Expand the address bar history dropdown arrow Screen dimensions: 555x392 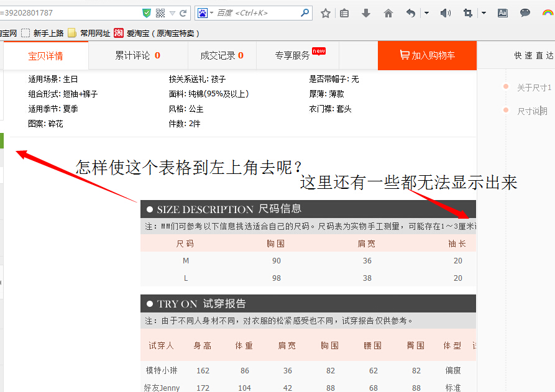[x=172, y=14]
